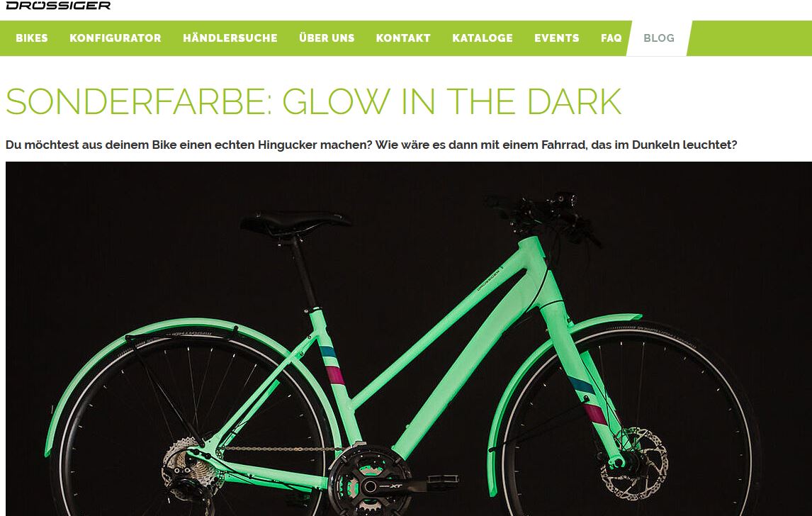
Task: Open the Über Uns section
Action: point(327,38)
